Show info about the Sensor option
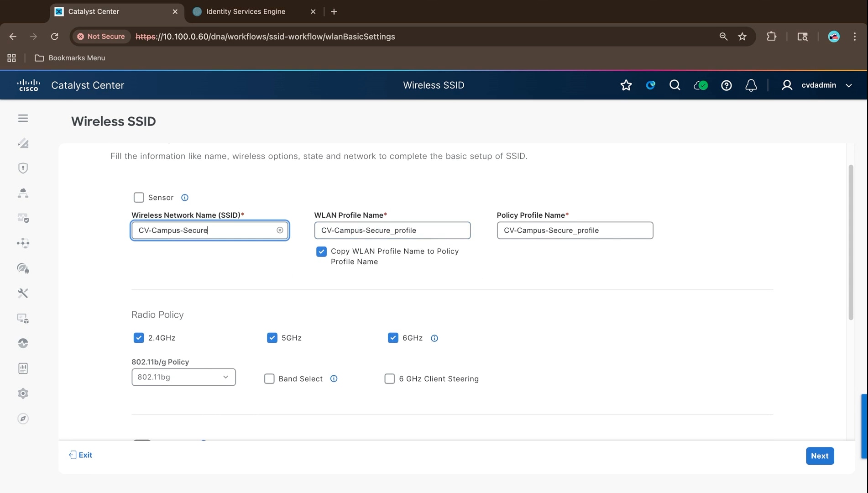868x493 pixels. tap(184, 198)
